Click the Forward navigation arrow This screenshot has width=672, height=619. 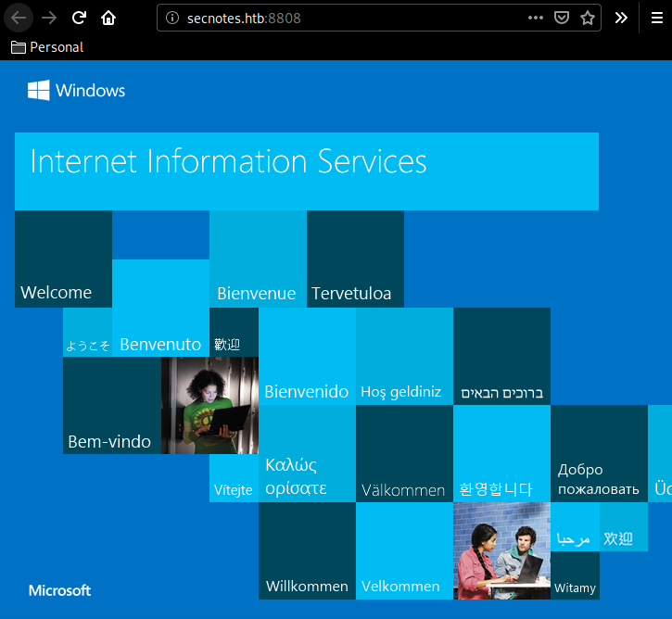pos(49,18)
